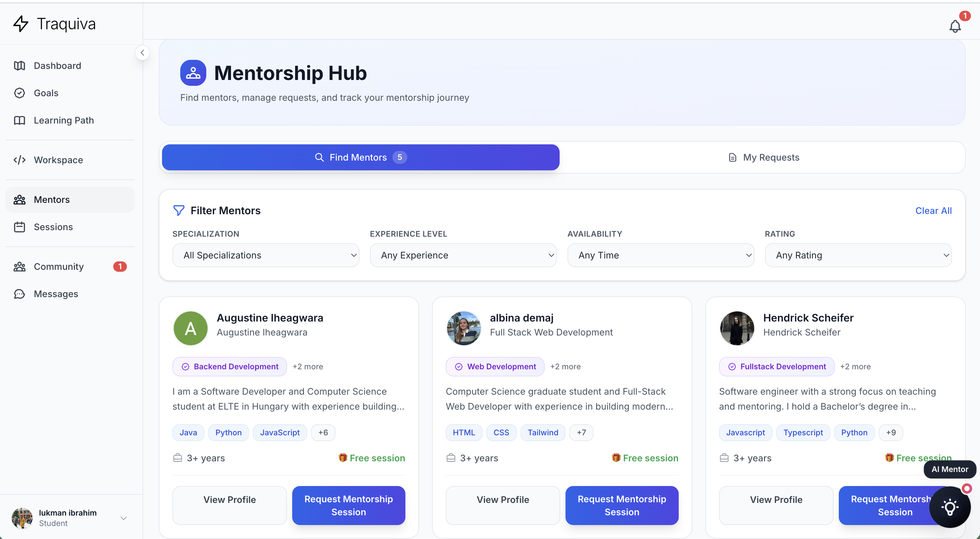
Task: Open the Any Experience dropdown
Action: click(x=463, y=255)
